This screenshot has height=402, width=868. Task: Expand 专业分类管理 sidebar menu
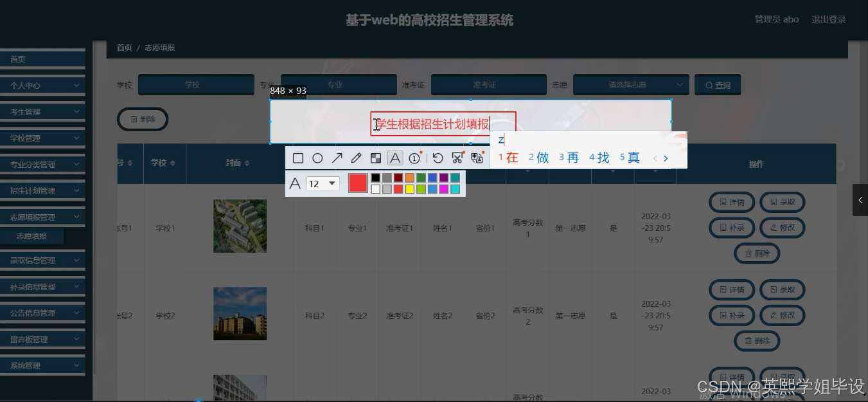pyautogui.click(x=42, y=165)
